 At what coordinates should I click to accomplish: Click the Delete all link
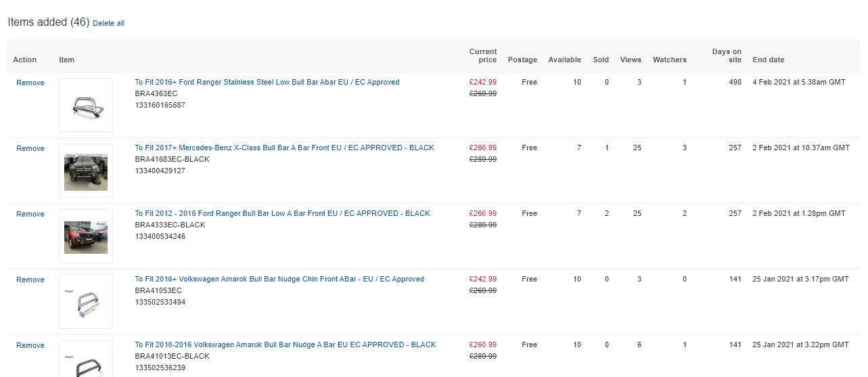tap(108, 23)
